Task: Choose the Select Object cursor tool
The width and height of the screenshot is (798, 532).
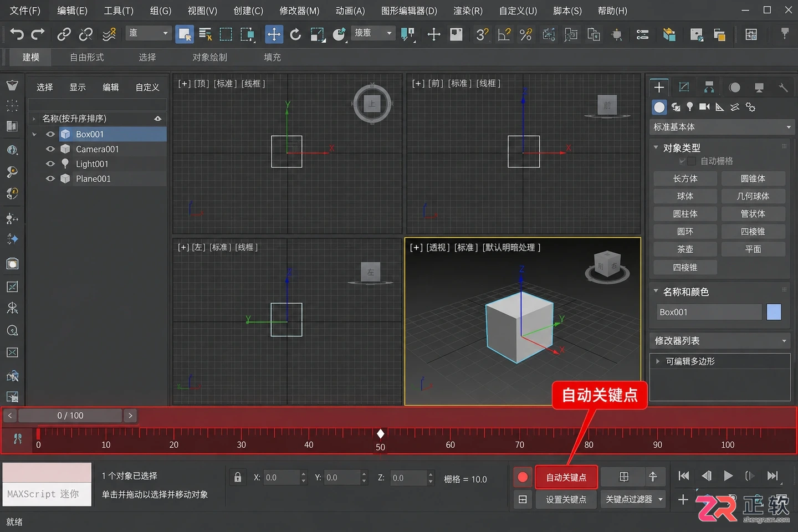Action: 184,34
